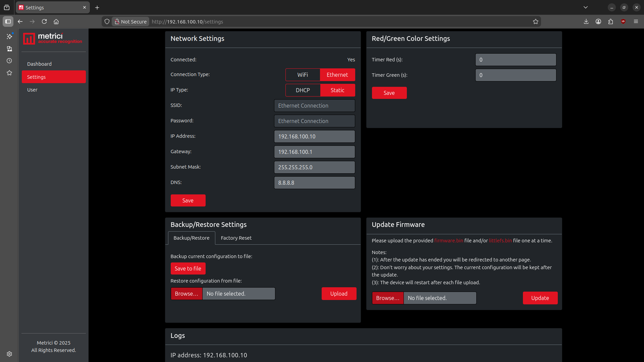
Task: Edit the Gateway field
Action: click(314, 152)
